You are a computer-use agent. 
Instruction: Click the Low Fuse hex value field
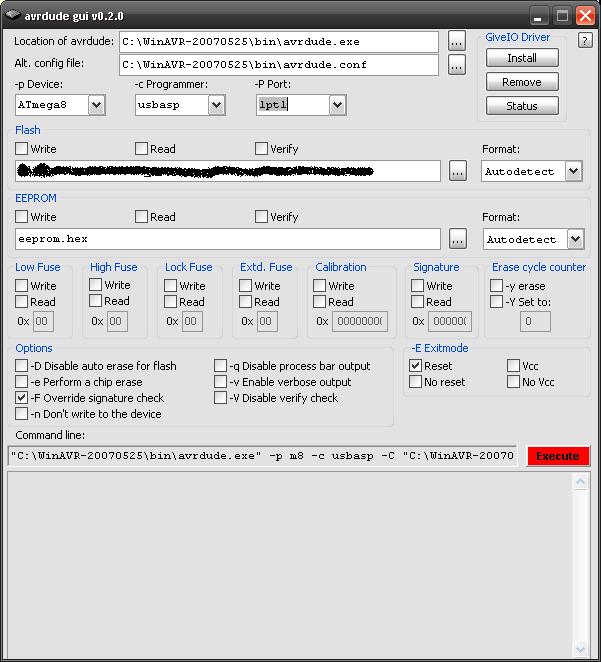[x=43, y=321]
